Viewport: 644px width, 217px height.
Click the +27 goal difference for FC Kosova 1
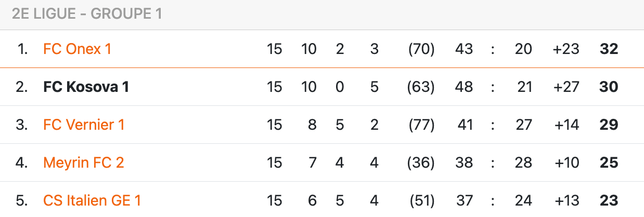pos(566,87)
